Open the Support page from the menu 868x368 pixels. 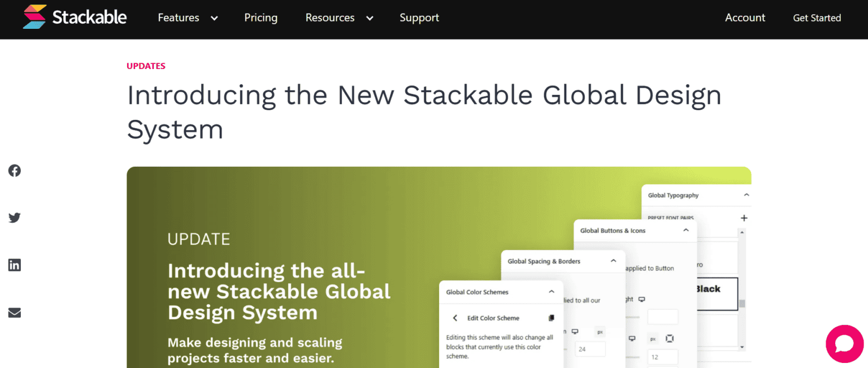point(419,18)
